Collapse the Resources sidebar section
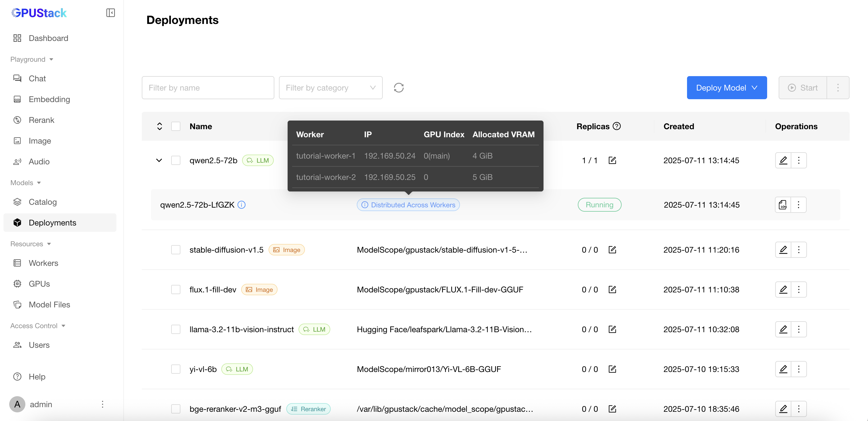The width and height of the screenshot is (868, 421). (31, 244)
